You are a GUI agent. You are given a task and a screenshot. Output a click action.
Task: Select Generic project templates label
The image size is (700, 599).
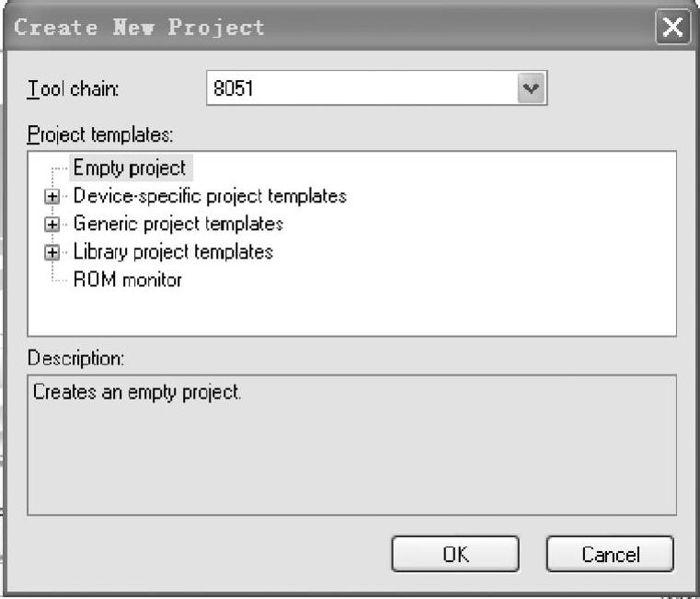tap(178, 224)
